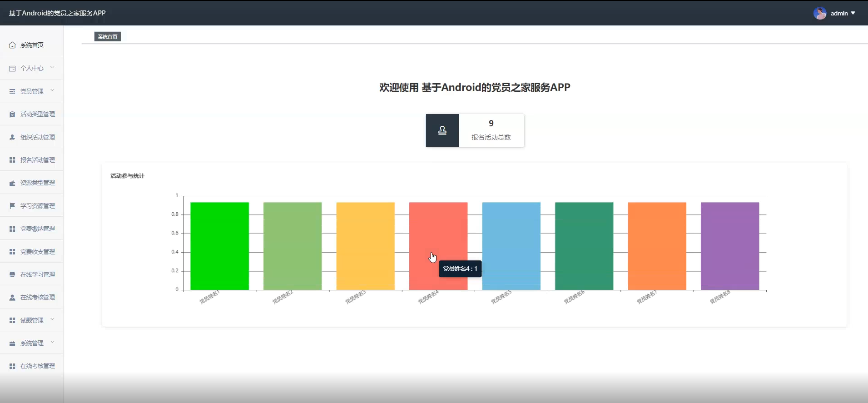Screen dimensions: 868x403
Task: Click the 党员姓名4 axis label
Action: 428,297
